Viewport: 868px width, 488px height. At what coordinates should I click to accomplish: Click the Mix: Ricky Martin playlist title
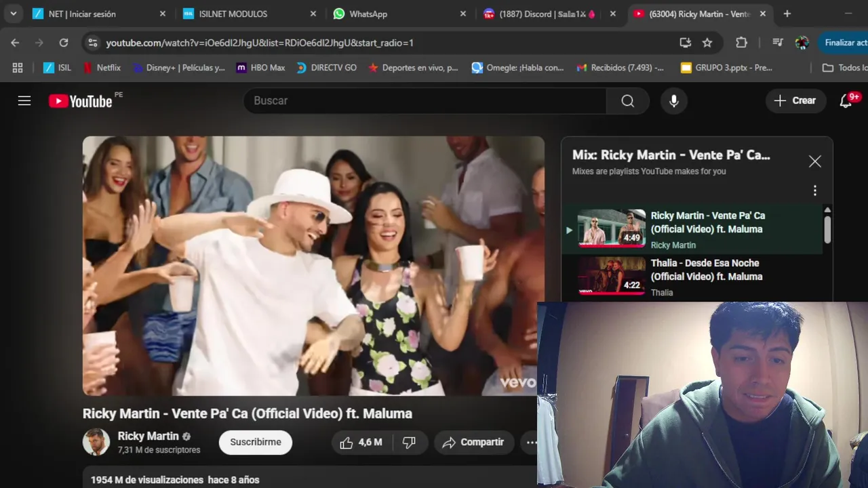[x=671, y=155]
